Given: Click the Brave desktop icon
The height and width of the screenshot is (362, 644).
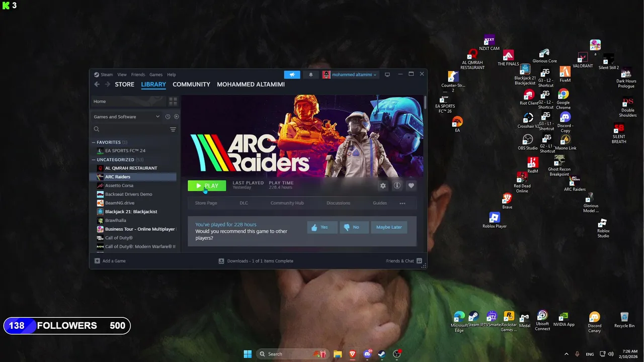Looking at the screenshot, I should [x=507, y=201].
